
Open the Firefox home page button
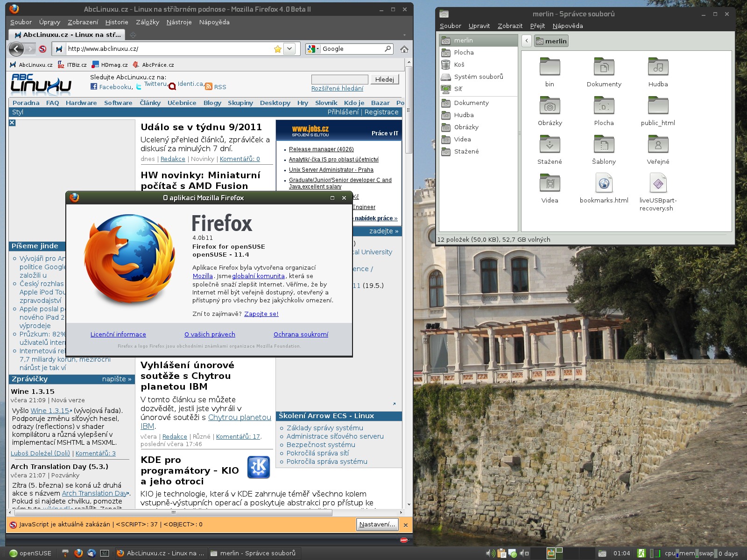tap(404, 49)
